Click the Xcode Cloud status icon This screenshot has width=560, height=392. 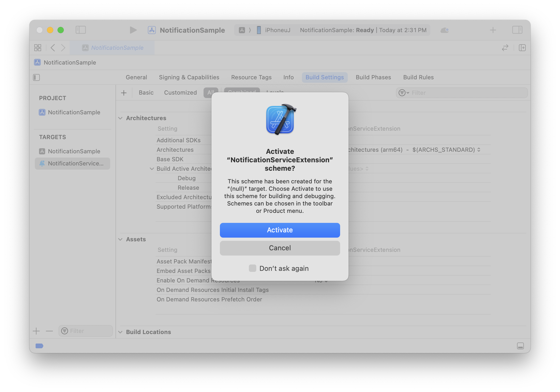445,30
